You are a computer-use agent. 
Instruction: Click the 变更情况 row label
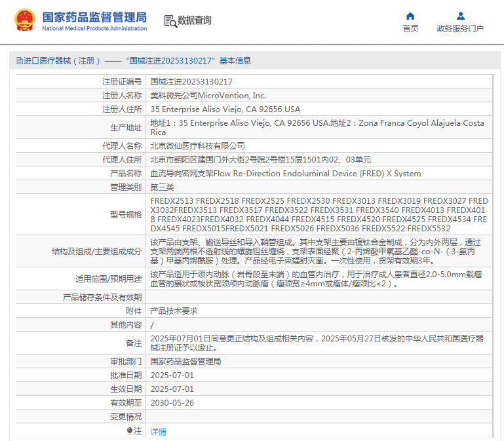(125, 416)
